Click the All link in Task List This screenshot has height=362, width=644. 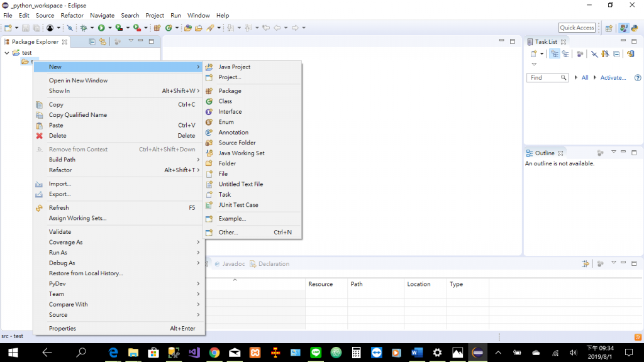coord(585,77)
